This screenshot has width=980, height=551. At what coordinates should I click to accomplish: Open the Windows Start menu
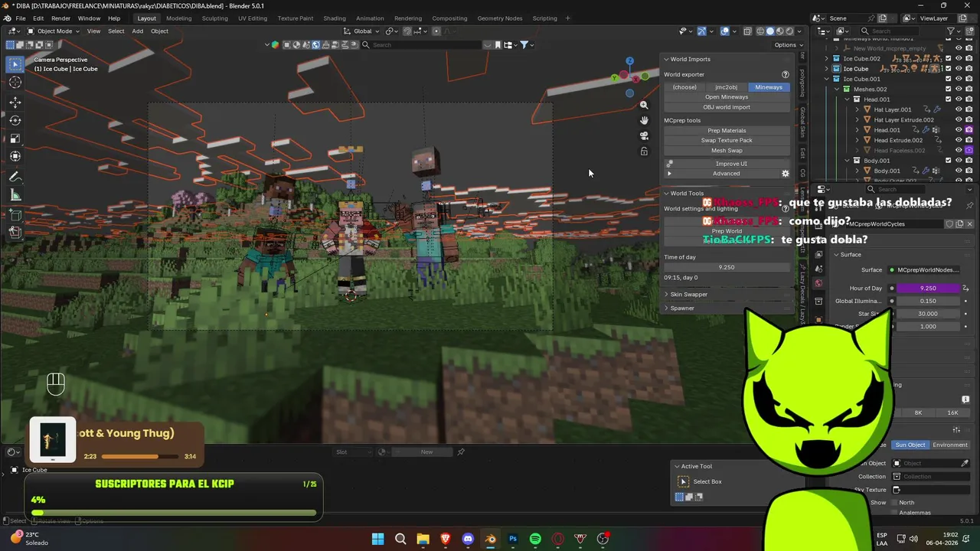coord(377,539)
